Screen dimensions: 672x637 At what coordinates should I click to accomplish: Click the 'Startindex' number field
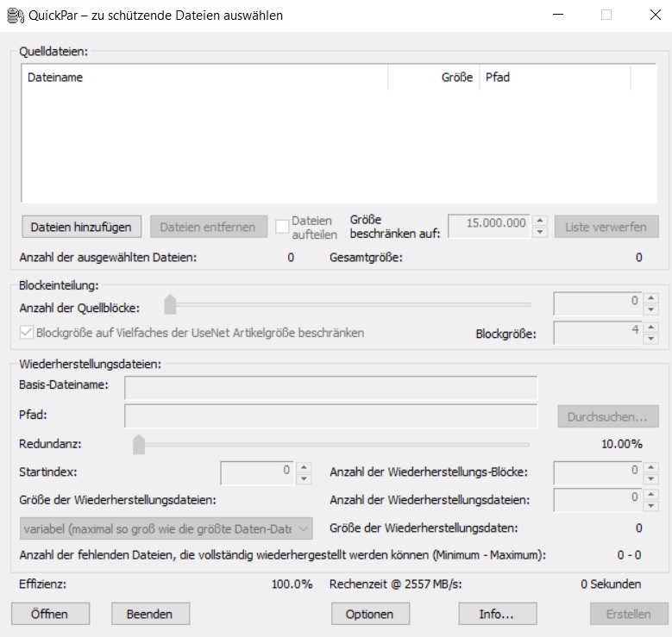(257, 473)
